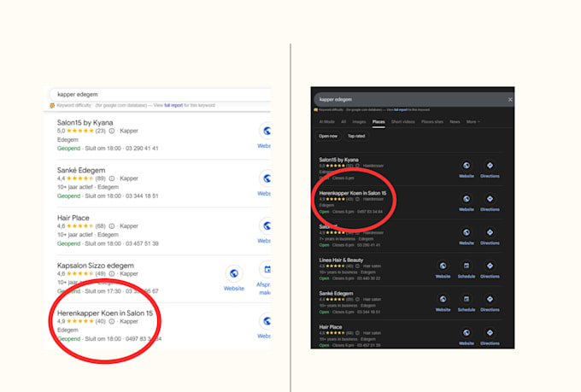Toggle the Open now filter chip
The height and width of the screenshot is (392, 581).
pyautogui.click(x=328, y=136)
